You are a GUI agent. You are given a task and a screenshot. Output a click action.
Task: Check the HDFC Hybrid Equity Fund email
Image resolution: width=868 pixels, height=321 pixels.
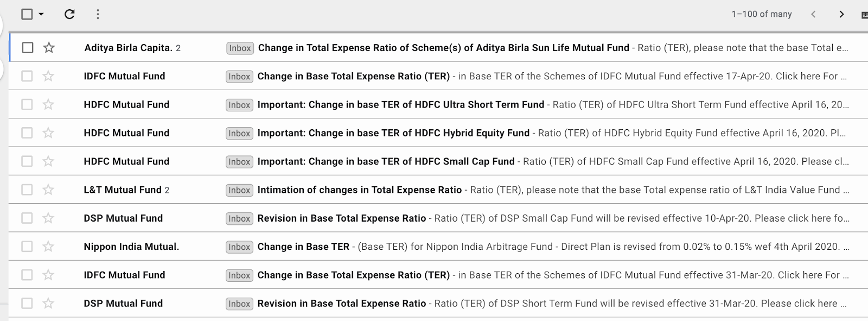[x=27, y=133]
